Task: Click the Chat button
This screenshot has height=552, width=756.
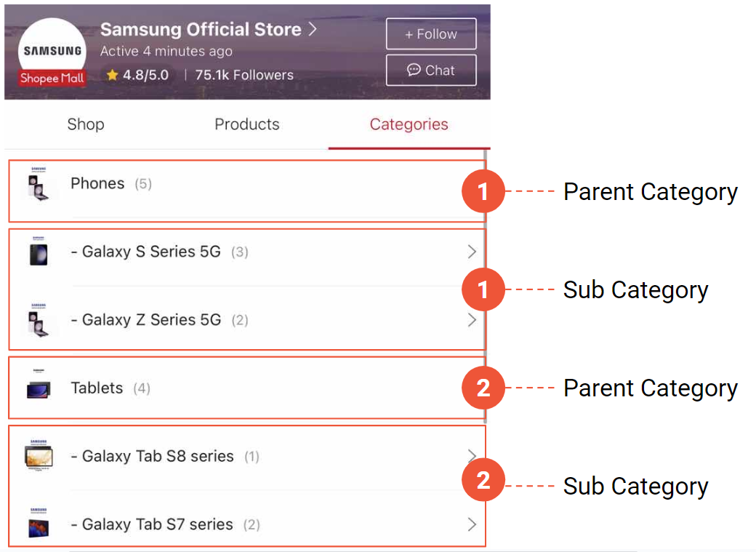Action: pyautogui.click(x=430, y=70)
